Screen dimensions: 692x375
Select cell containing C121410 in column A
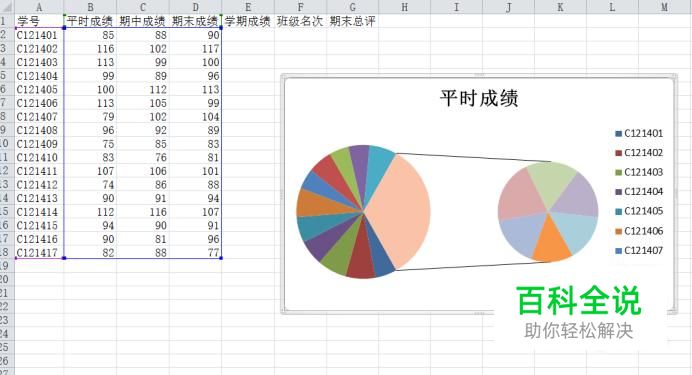[x=39, y=158]
